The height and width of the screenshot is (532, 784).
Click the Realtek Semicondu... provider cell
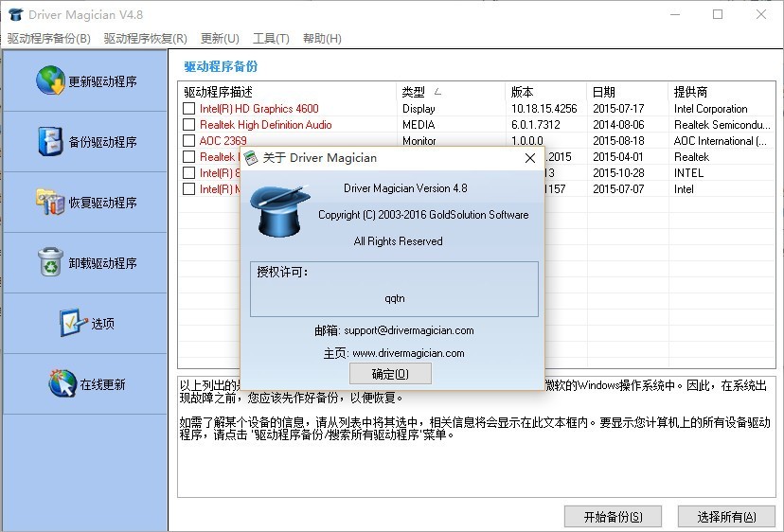click(x=722, y=125)
